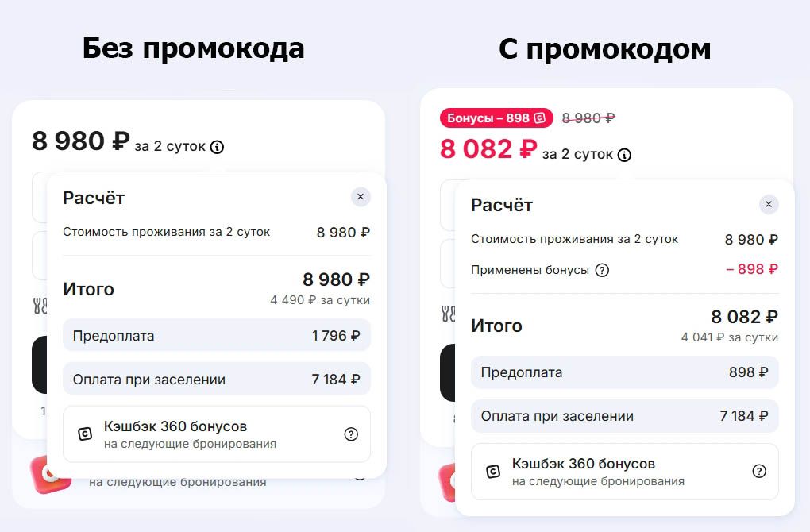
Task: Open help icon next to Применены бонусы
Action: click(602, 270)
